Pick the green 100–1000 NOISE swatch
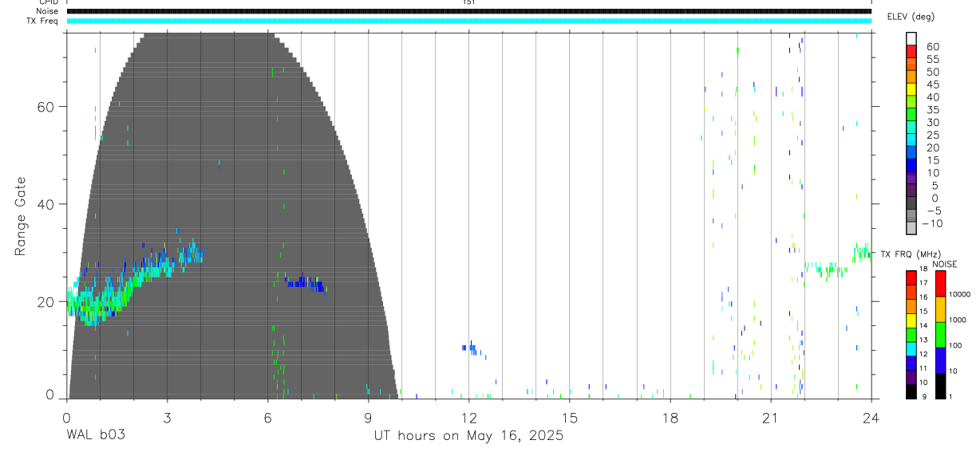The height and width of the screenshot is (452, 980). tap(940, 335)
